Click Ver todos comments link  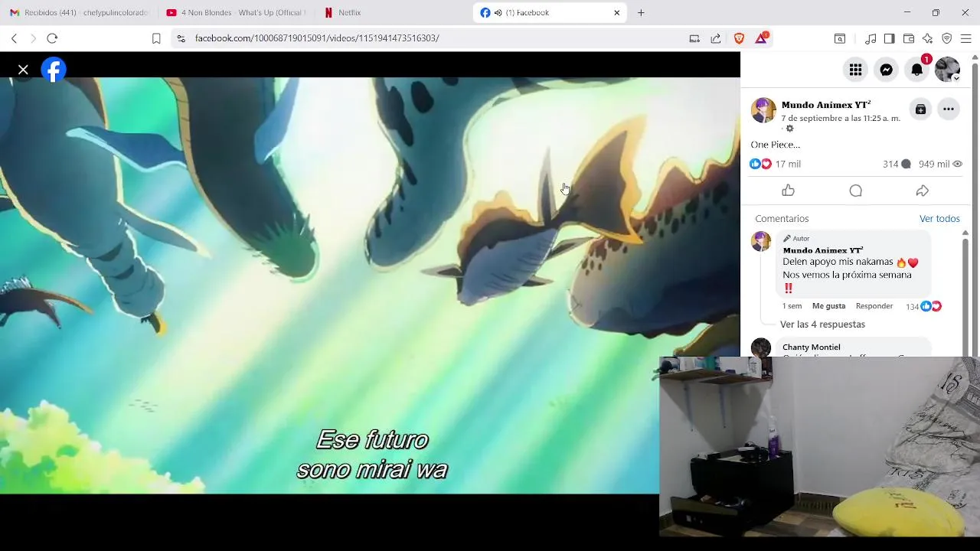pos(939,219)
